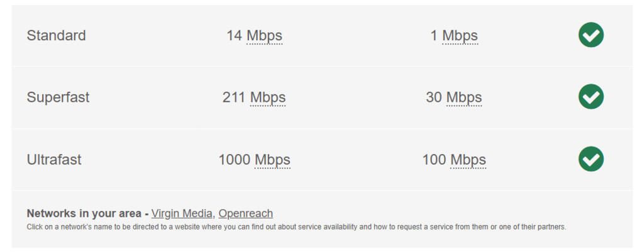The width and height of the screenshot is (644, 252).
Task: Click the Mbps abbreviation after 100 in Ultrafast row
Action: point(468,160)
